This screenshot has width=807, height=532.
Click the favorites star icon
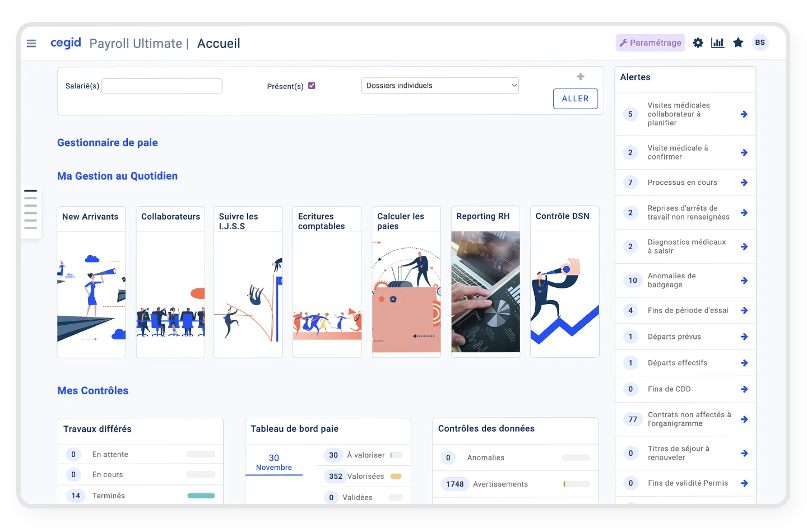tap(738, 43)
